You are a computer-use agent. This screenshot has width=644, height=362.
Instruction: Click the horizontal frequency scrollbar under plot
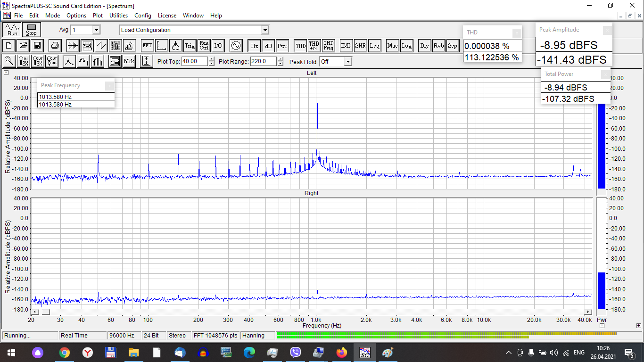click(311, 312)
